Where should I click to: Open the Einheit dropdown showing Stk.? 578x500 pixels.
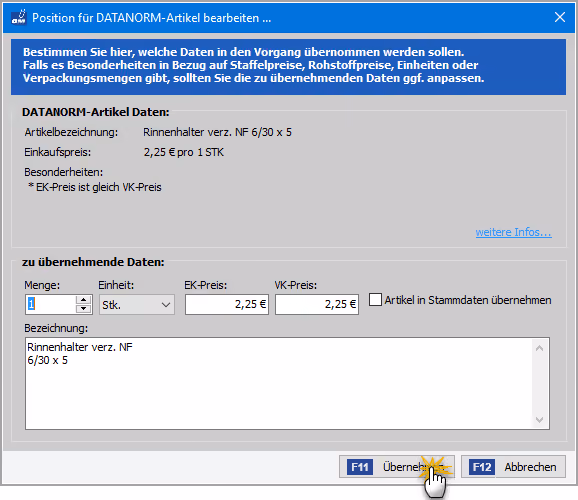(x=137, y=305)
